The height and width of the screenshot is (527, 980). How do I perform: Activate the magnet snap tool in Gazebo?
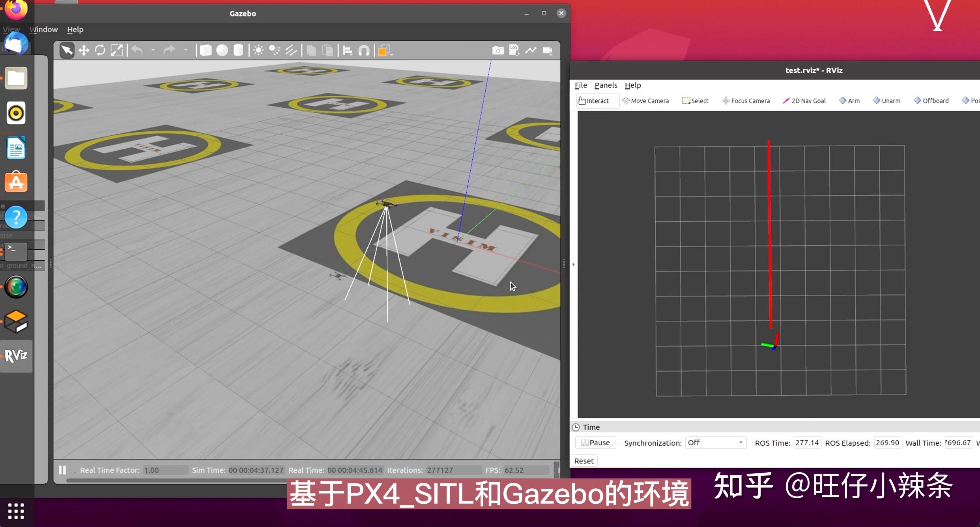tap(364, 50)
